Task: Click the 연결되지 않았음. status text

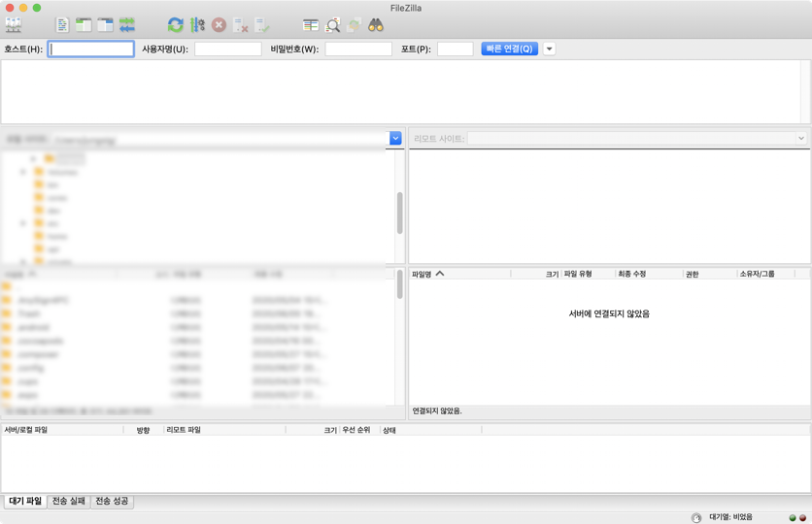Action: point(437,410)
